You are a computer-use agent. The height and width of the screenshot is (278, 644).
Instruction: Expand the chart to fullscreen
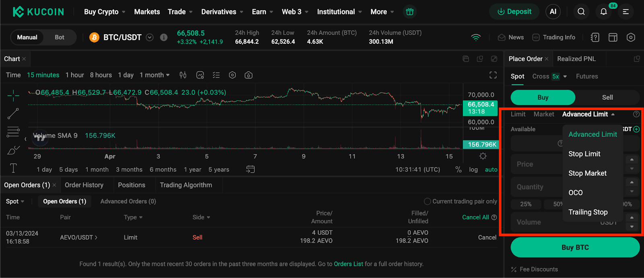tap(493, 75)
